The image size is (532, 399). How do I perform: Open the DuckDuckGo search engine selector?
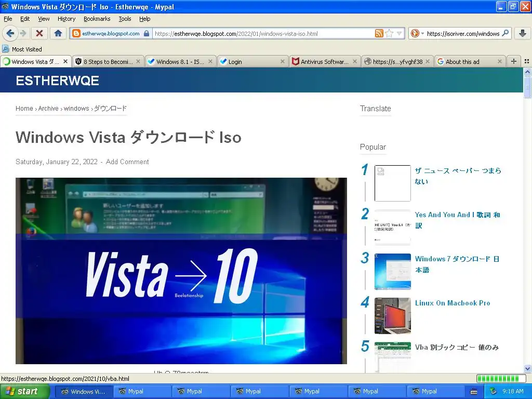tap(417, 33)
